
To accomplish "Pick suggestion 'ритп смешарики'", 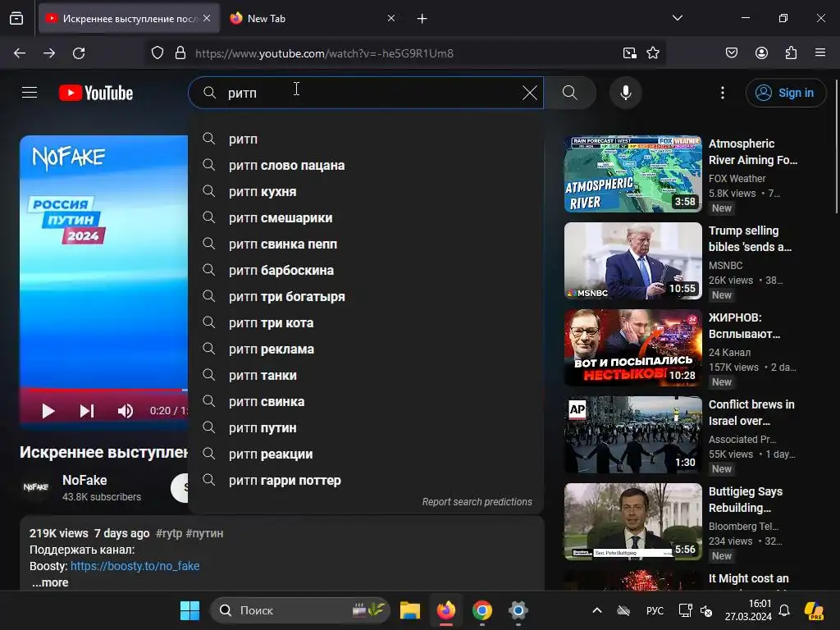I will (366, 217).
